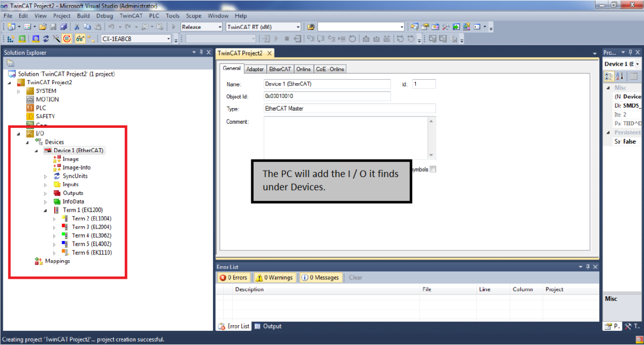This screenshot has height=345, width=644.
Task: Toggle the 0 Warnings filter button
Action: (273, 278)
